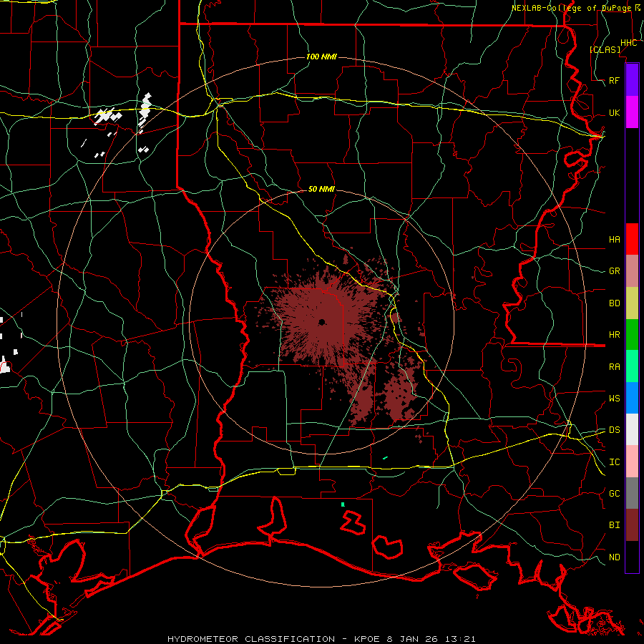Select the "BD" legend label

click(614, 303)
